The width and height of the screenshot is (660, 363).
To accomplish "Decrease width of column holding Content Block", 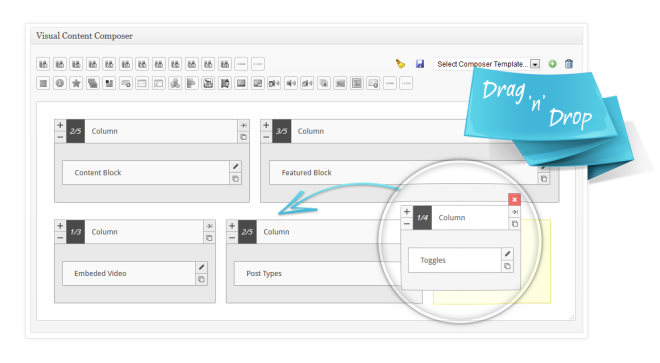I will (x=60, y=137).
